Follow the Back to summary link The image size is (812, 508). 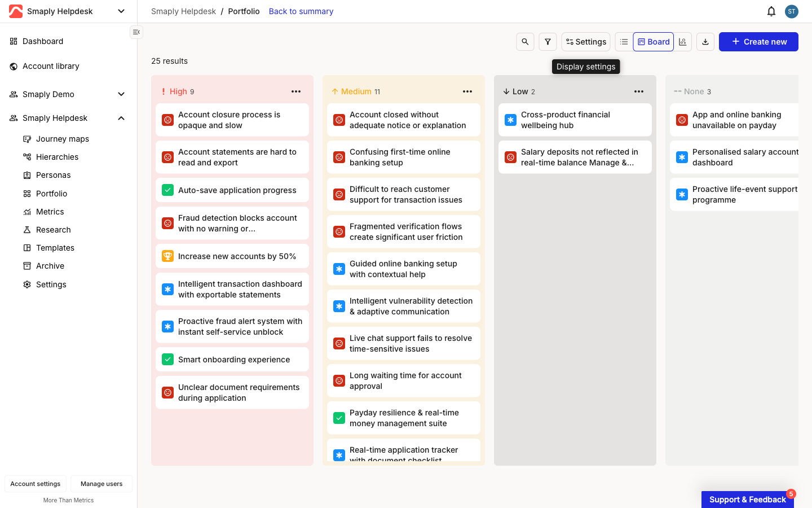click(301, 11)
